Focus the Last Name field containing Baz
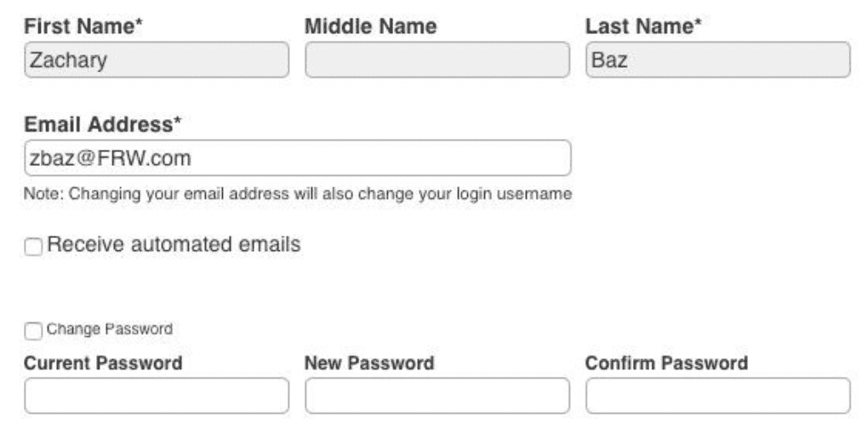This screenshot has height=434, width=868. (x=717, y=60)
